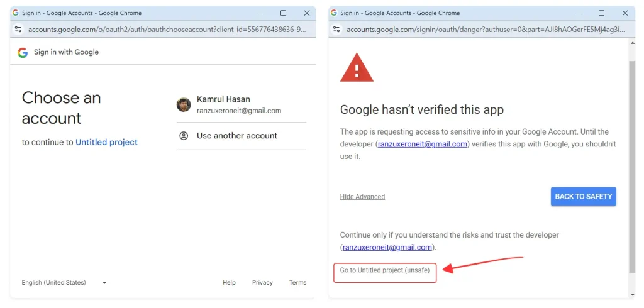Maximize the Choose an account Chrome window
Screen dimensions: 644x308
pyautogui.click(x=283, y=13)
